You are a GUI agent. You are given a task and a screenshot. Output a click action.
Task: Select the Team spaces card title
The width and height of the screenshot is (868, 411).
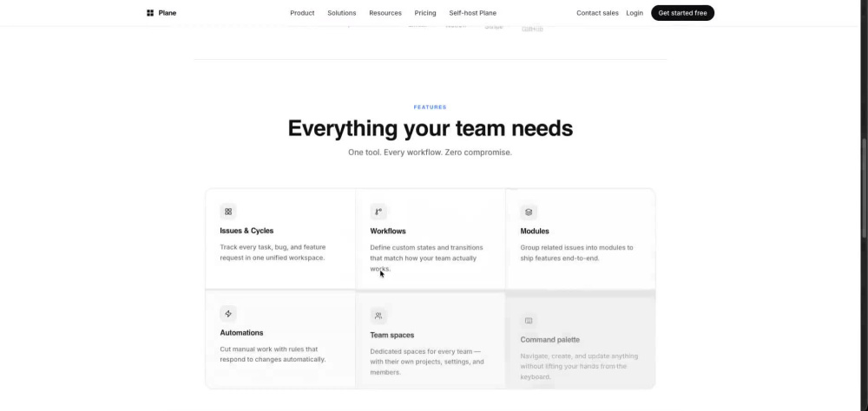pos(392,336)
